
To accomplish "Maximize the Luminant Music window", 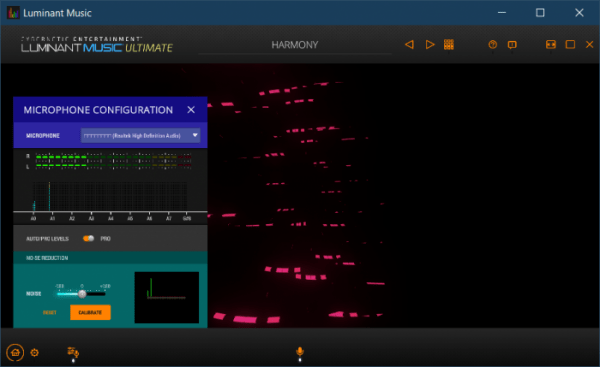I will (540, 13).
